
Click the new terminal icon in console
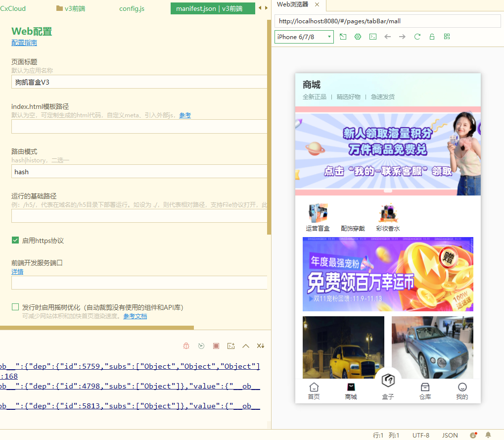(x=230, y=346)
